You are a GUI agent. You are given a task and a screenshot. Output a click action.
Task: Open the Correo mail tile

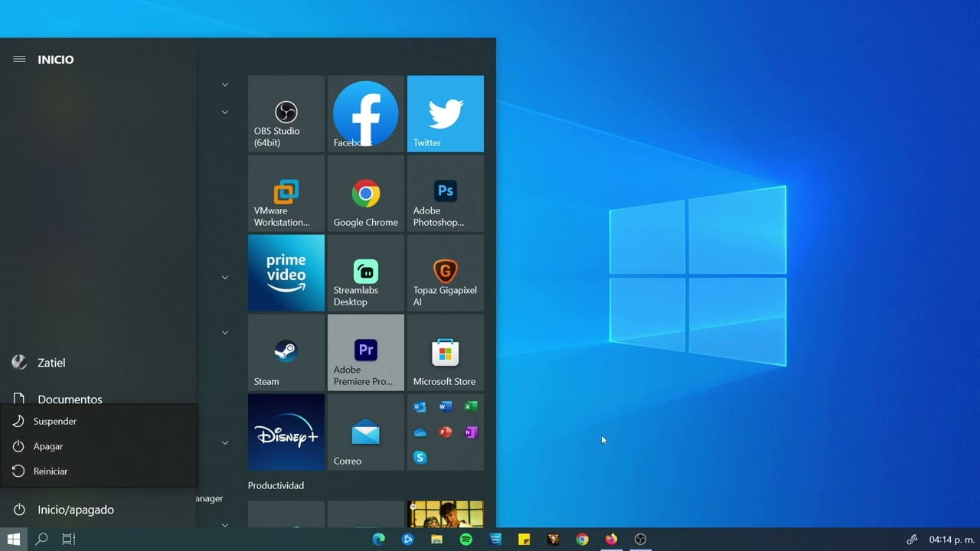[366, 432]
